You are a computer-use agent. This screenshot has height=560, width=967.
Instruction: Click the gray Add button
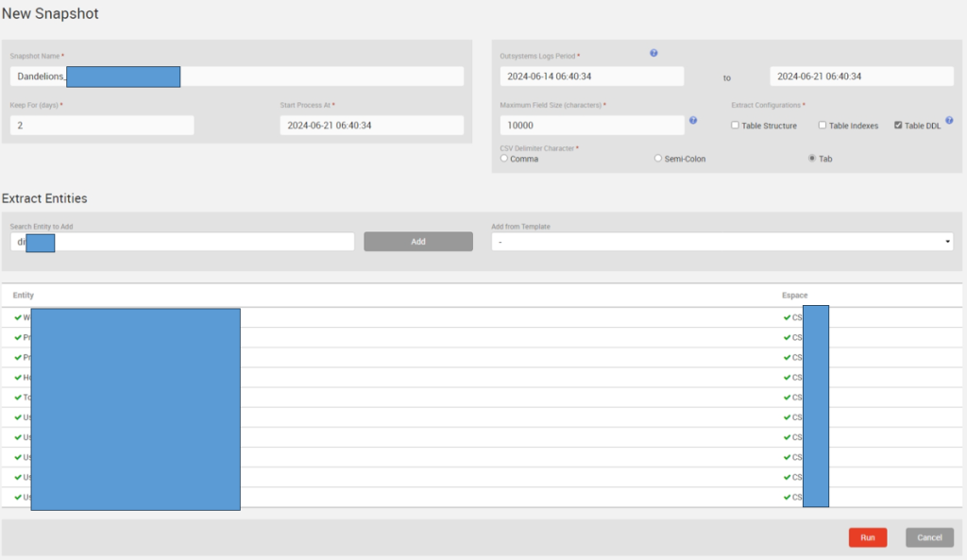418,242
